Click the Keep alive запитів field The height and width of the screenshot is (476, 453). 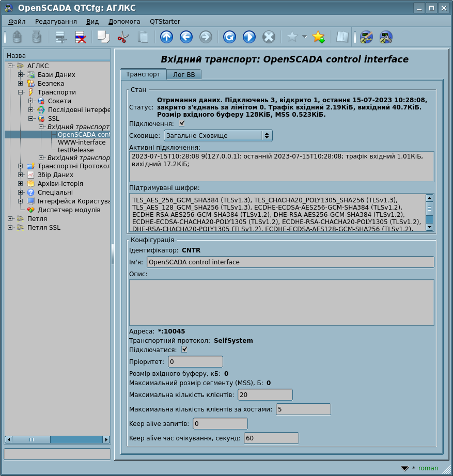(220, 424)
